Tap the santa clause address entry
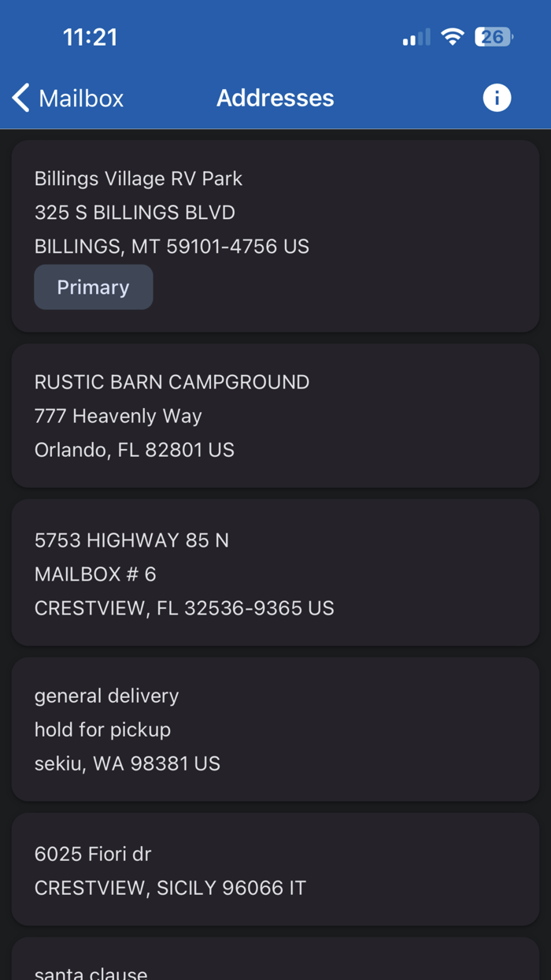551x980 pixels. (275, 969)
